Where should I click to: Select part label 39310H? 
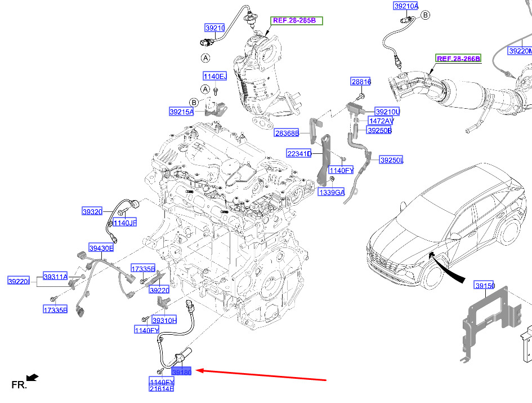click(x=165, y=321)
